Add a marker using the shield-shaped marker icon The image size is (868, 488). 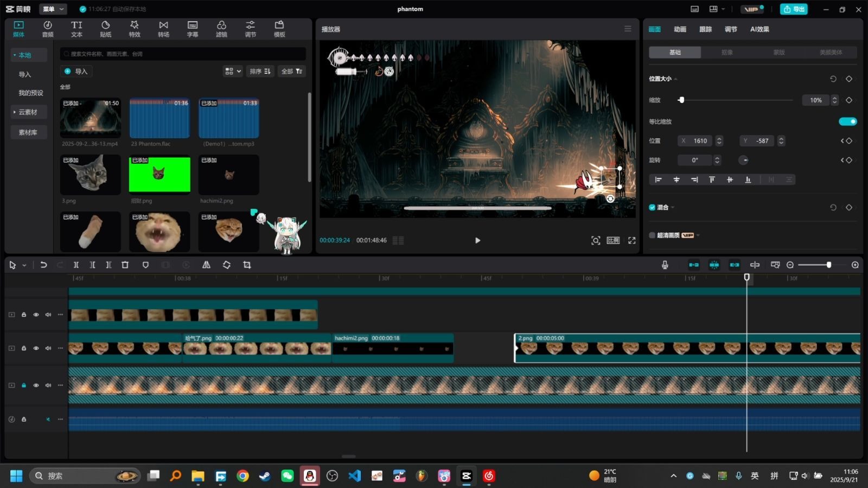pos(145,265)
